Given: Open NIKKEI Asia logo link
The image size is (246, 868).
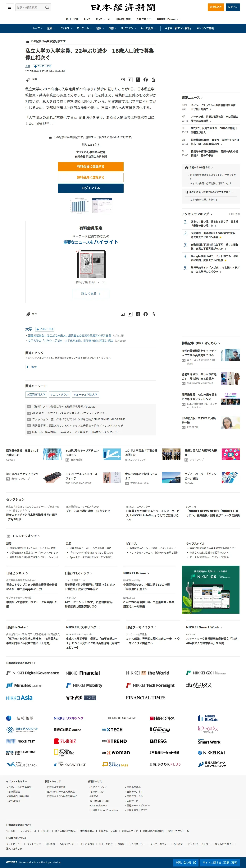Looking at the screenshot, I should click(x=19, y=698).
